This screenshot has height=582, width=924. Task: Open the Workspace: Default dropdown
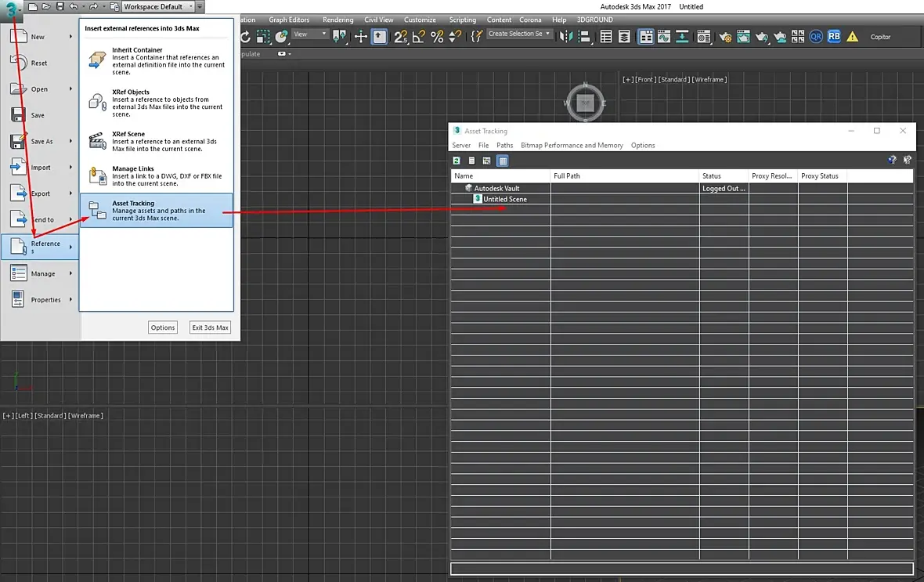(x=157, y=6)
